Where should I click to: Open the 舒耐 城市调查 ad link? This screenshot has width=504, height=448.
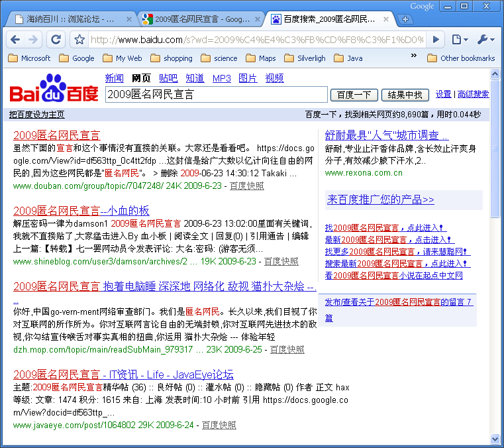click(x=387, y=135)
